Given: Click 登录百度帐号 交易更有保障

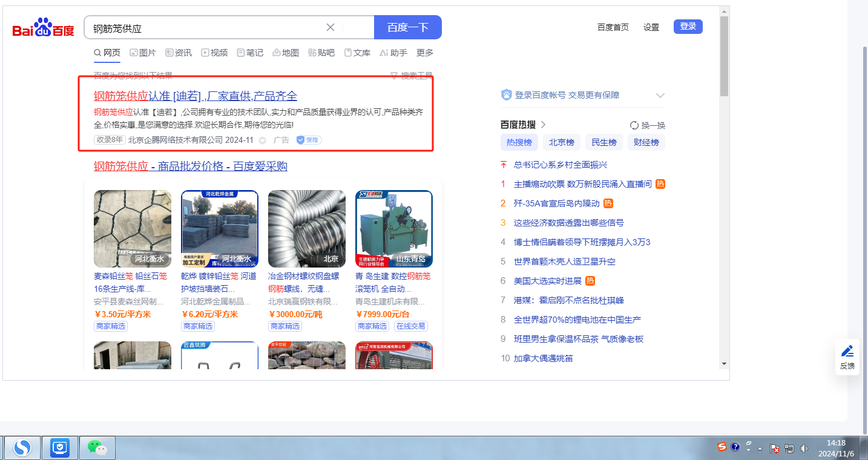Looking at the screenshot, I should (567, 95).
